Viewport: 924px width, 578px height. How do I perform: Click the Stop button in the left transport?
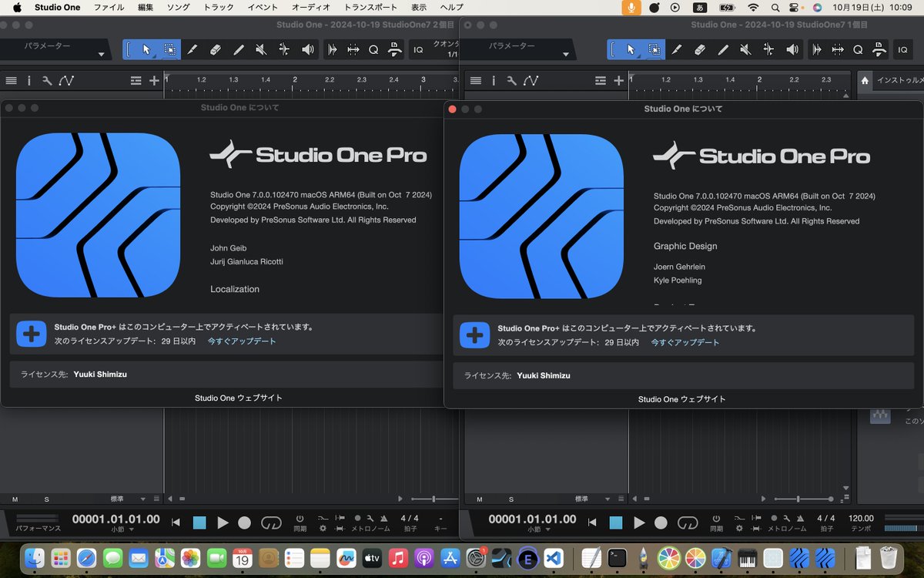coord(199,523)
